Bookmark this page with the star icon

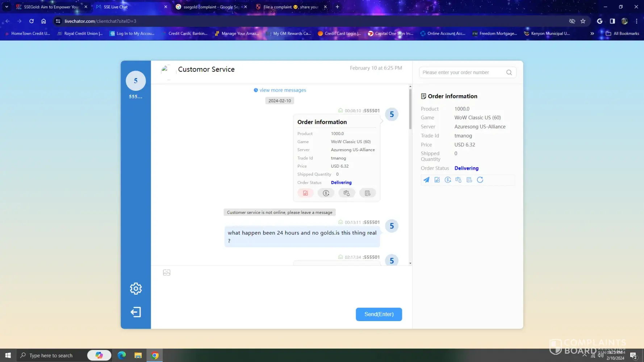[x=583, y=21]
